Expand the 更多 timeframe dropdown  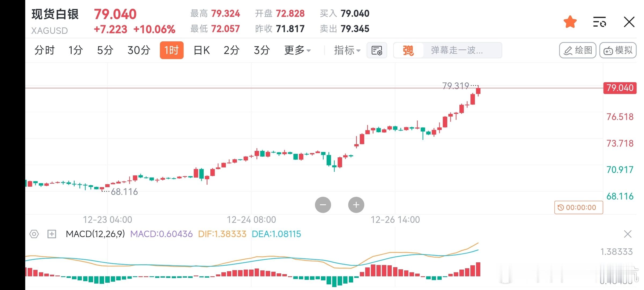(297, 50)
